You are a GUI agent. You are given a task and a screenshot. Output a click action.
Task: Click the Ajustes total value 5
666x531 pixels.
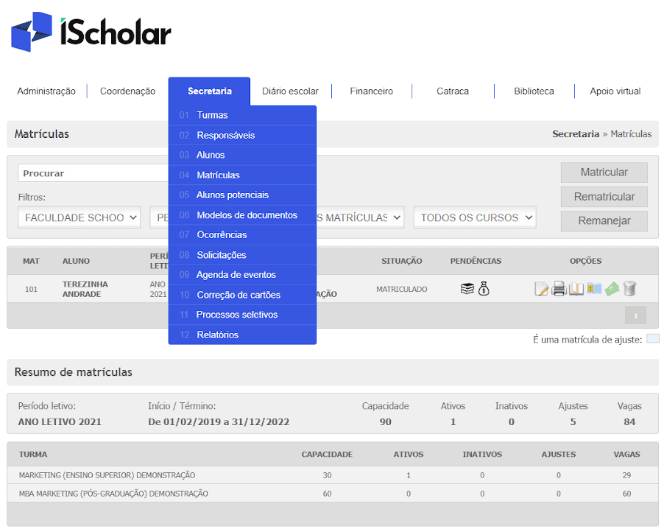[573, 422]
